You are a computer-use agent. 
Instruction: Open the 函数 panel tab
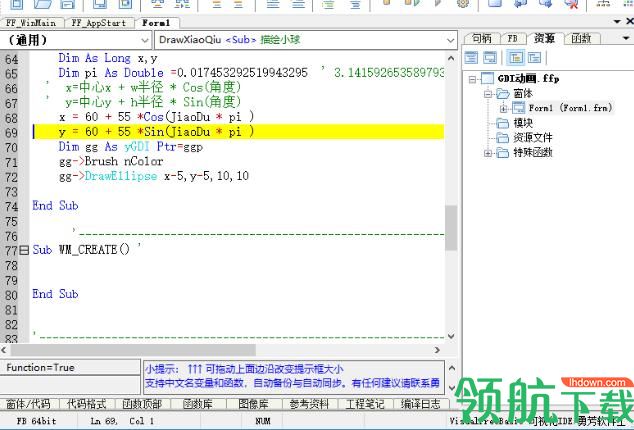point(581,38)
